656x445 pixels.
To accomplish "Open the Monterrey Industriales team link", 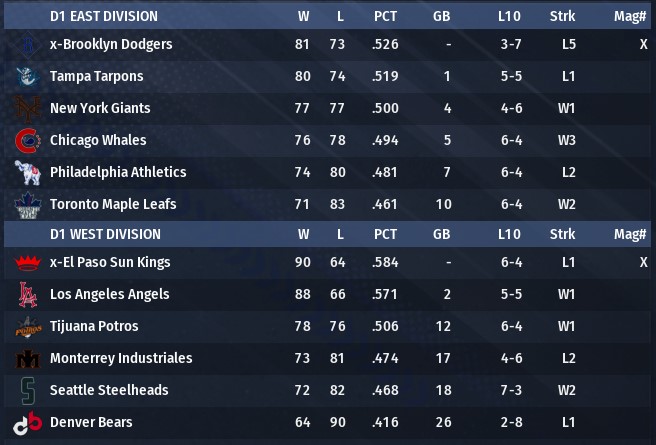I will [x=121, y=359].
